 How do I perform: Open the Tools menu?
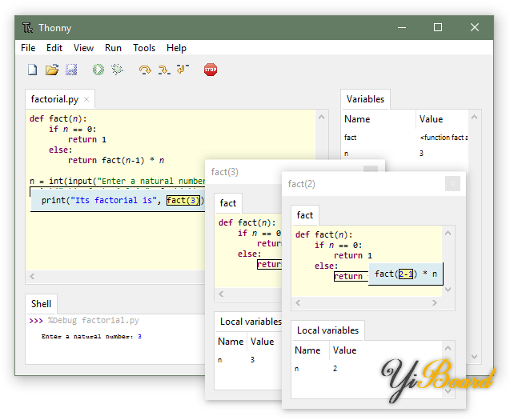pos(144,48)
